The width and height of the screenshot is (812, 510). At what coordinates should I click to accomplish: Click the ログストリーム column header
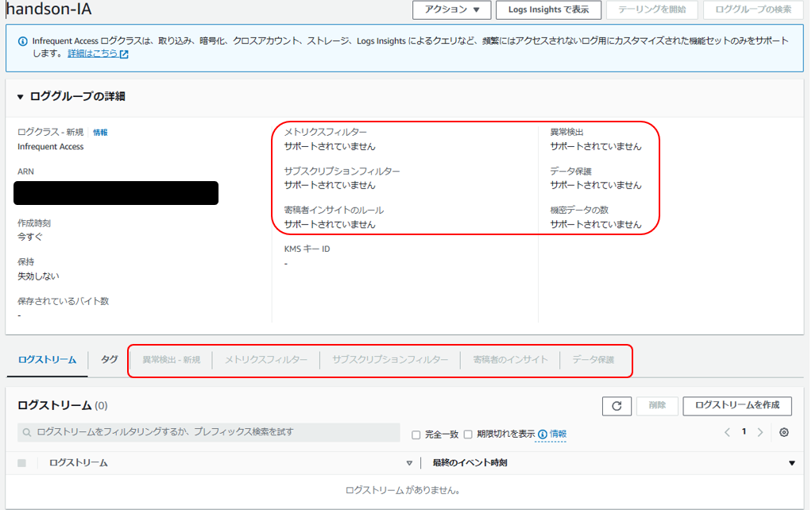coord(78,463)
